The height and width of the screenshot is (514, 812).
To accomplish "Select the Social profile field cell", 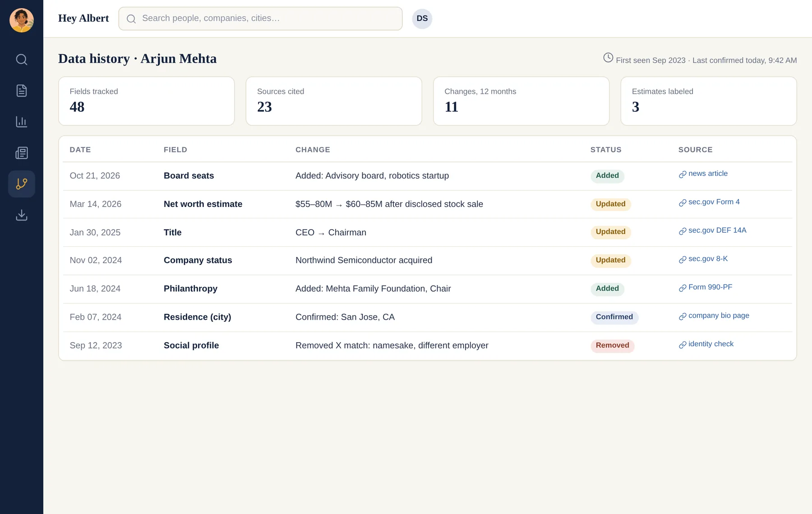I will pyautogui.click(x=191, y=346).
